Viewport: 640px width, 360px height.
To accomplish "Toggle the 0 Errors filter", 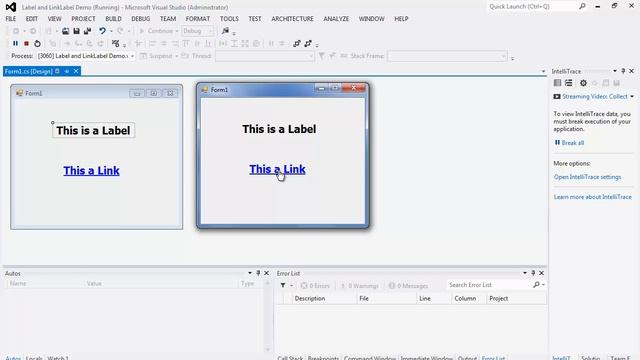I will [x=315, y=286].
